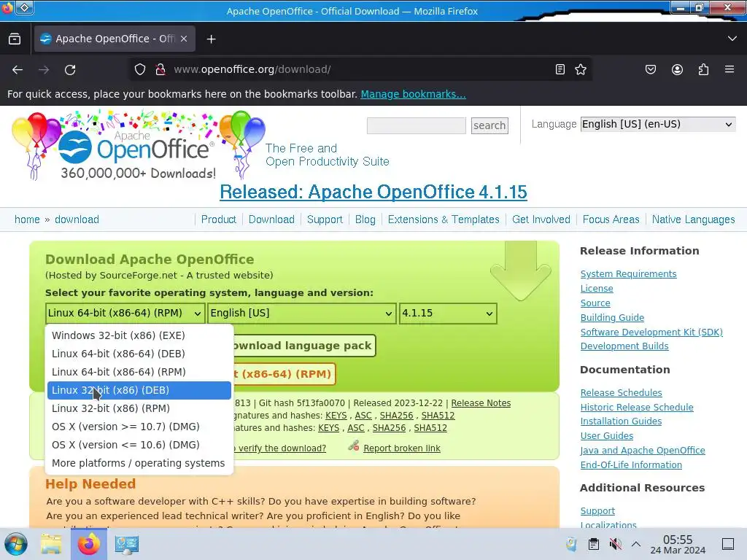
Task: List all tabs with the chevron button
Action: [x=732, y=39]
